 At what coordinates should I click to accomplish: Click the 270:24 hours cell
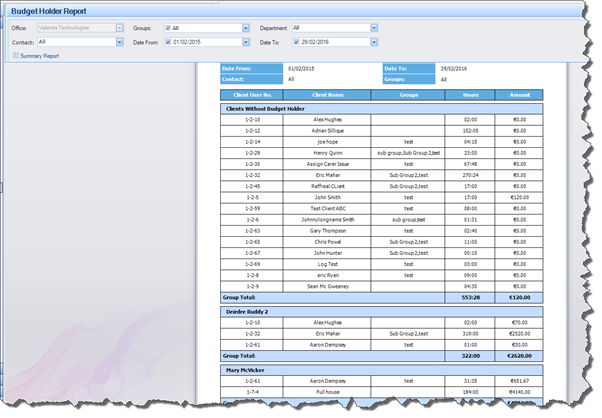pyautogui.click(x=470, y=175)
